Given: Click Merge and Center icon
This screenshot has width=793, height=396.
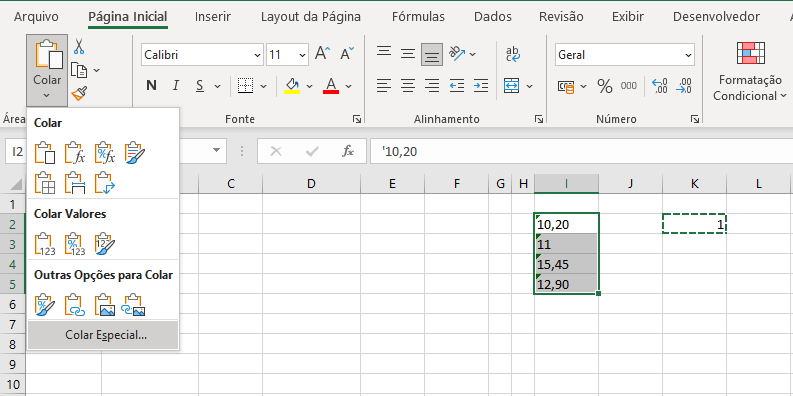Looking at the screenshot, I should (x=512, y=85).
